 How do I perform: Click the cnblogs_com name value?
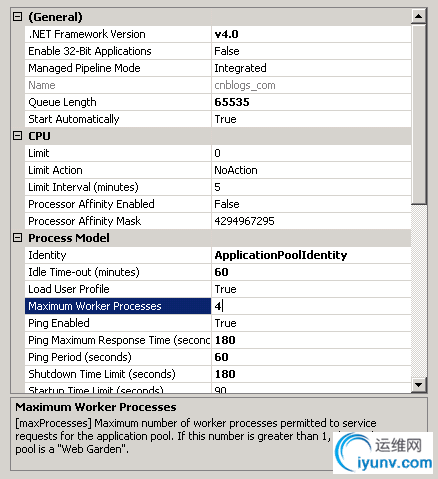[x=311, y=85]
